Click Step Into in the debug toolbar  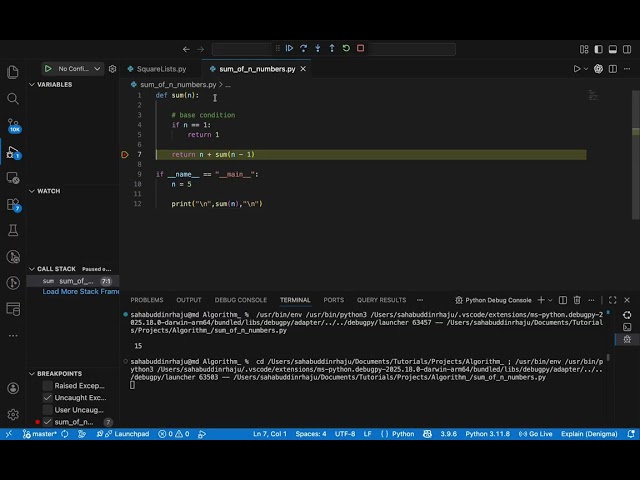tap(318, 48)
